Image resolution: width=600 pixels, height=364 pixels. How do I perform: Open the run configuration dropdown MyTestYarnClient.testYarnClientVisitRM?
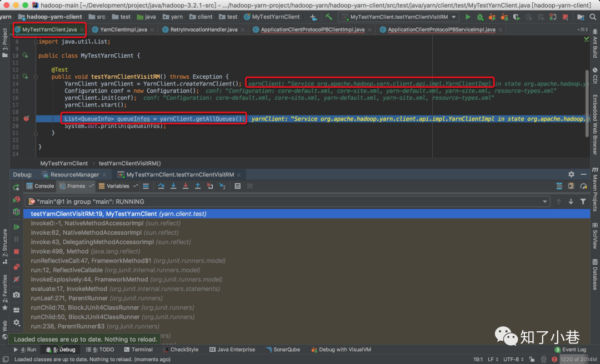click(x=399, y=17)
